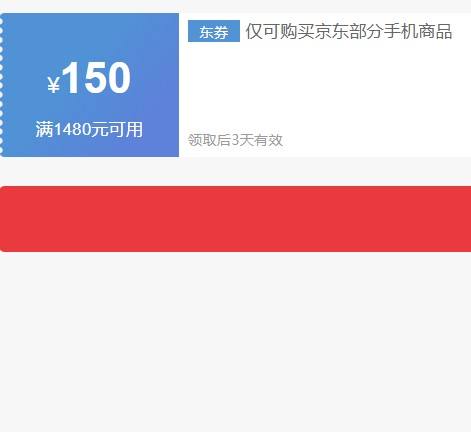Image resolution: width=471 pixels, height=432 pixels.
Task: Click the 1480 number in the threshold text
Action: coord(72,129)
